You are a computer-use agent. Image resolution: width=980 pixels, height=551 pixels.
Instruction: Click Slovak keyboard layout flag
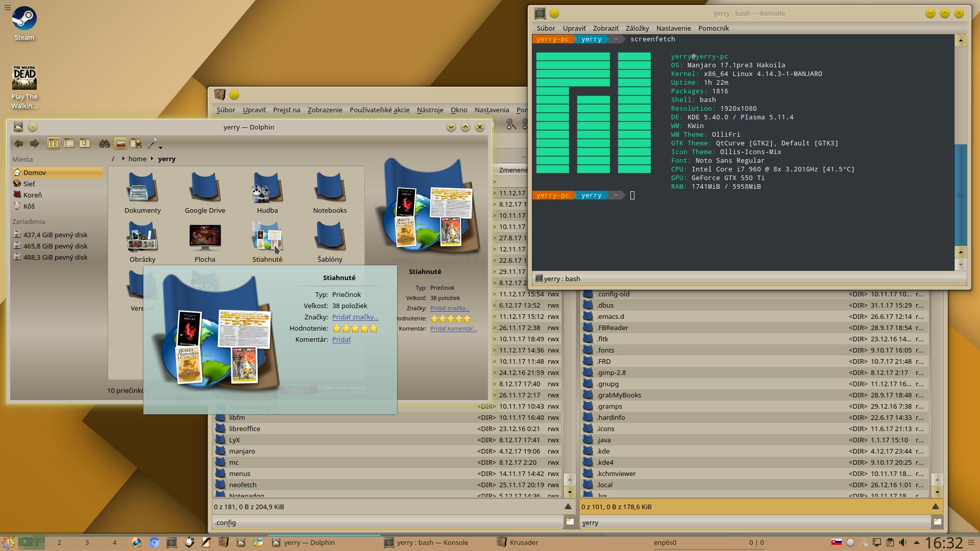[x=837, y=542]
